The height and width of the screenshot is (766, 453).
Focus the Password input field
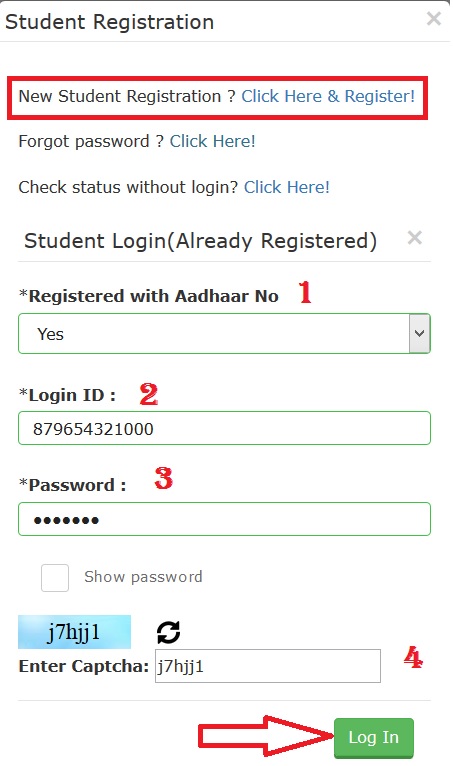coord(224,519)
